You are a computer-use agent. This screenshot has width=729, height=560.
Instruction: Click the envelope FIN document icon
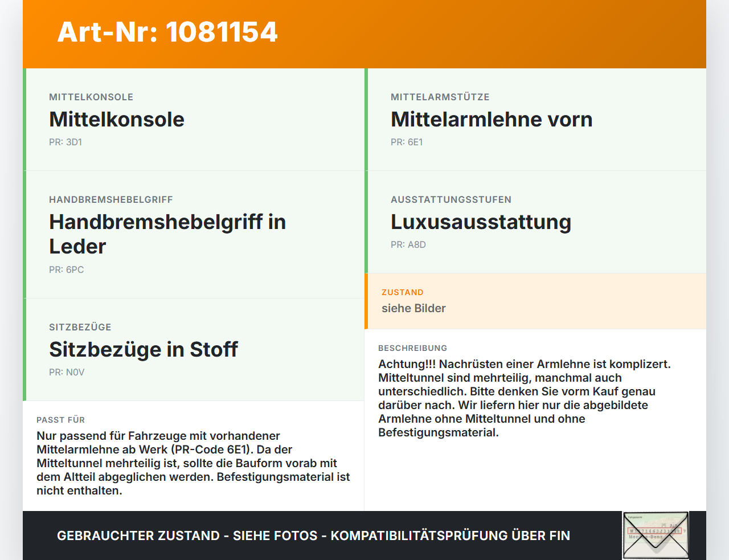656,536
